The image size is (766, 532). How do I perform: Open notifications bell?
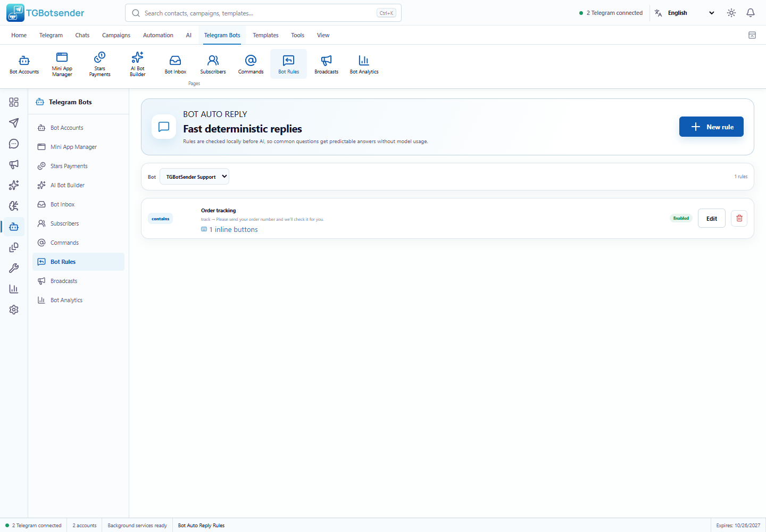(x=751, y=13)
